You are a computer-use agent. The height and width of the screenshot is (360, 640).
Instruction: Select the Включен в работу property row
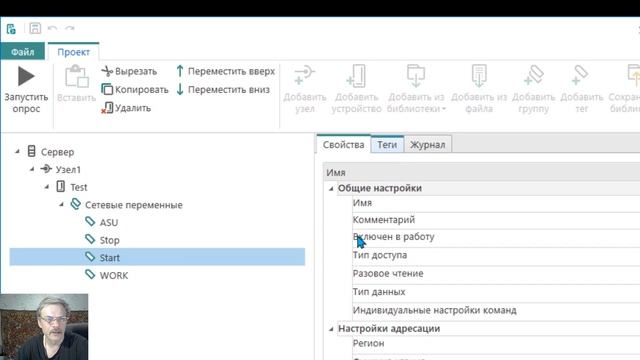coord(496,237)
